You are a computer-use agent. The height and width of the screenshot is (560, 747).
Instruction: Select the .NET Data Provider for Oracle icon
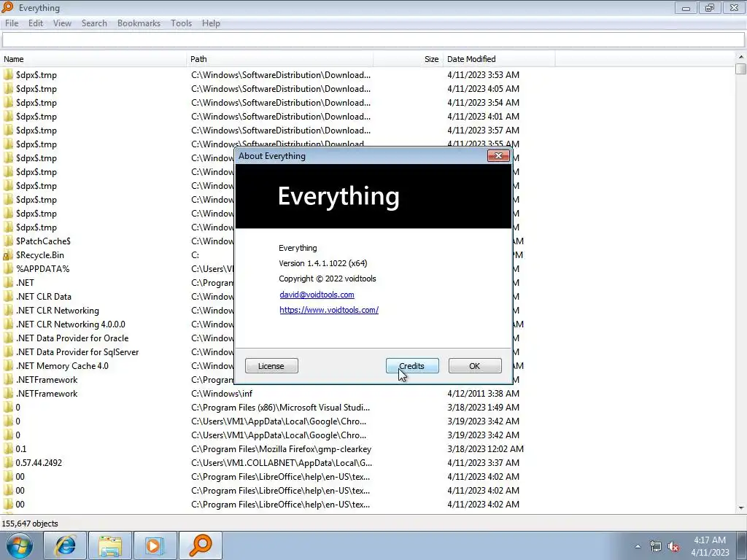coord(8,338)
